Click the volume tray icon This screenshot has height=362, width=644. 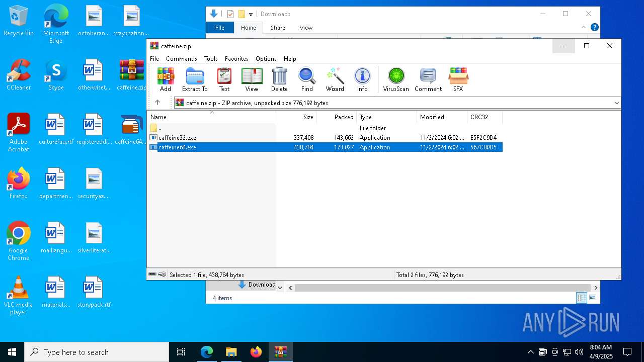coord(579,352)
